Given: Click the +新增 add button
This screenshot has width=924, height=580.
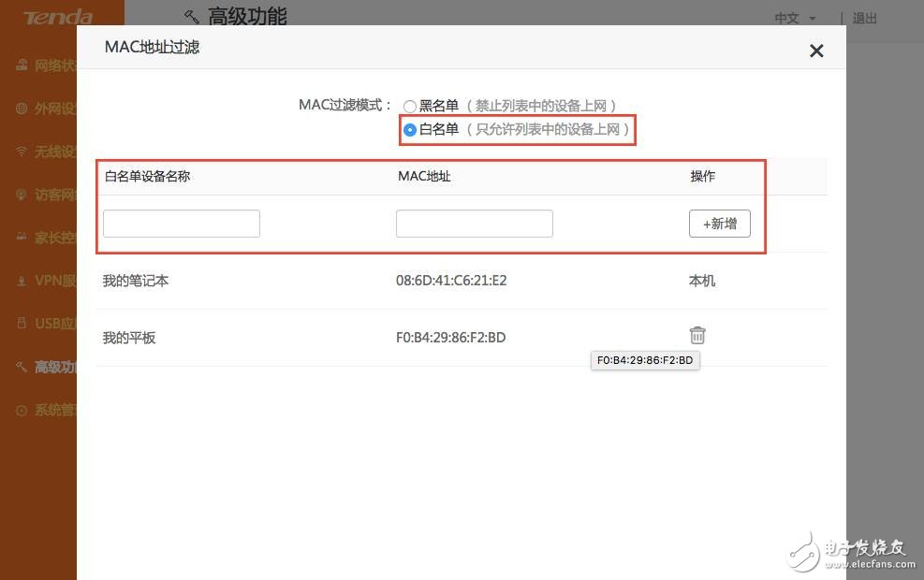Looking at the screenshot, I should (719, 223).
